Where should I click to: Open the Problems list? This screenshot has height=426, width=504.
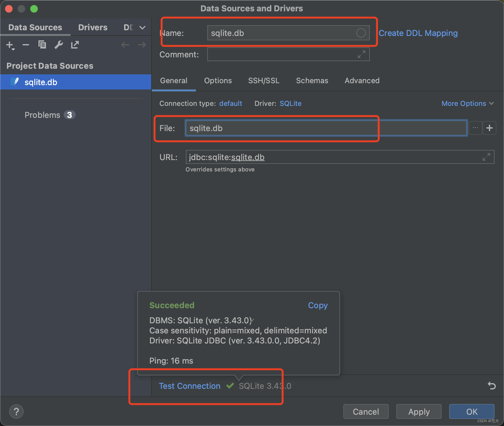click(42, 115)
